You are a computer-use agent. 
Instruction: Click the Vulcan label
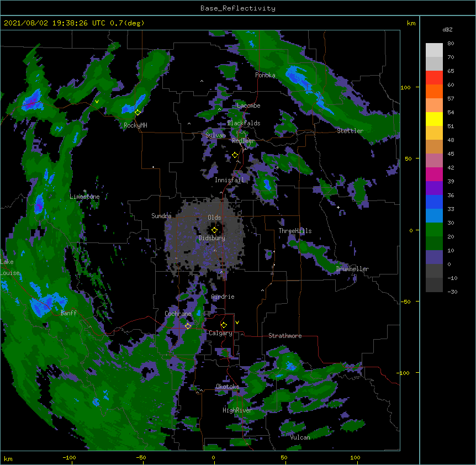point(300,437)
